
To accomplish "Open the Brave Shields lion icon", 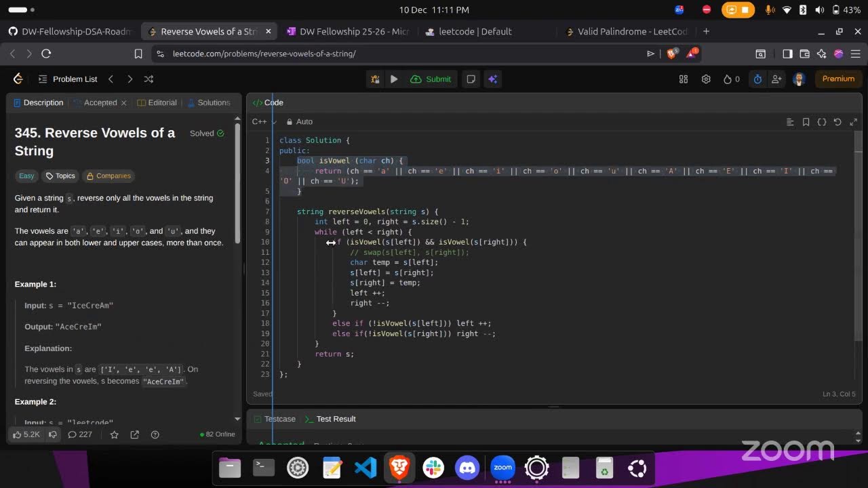I will pos(672,54).
